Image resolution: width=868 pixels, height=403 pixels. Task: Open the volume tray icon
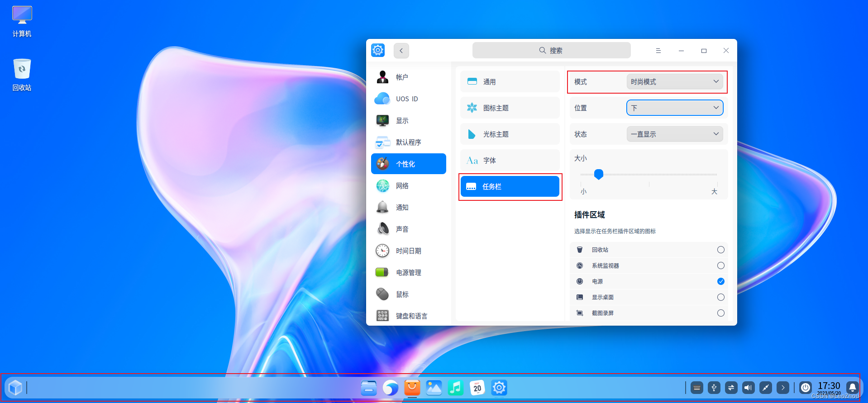click(749, 388)
